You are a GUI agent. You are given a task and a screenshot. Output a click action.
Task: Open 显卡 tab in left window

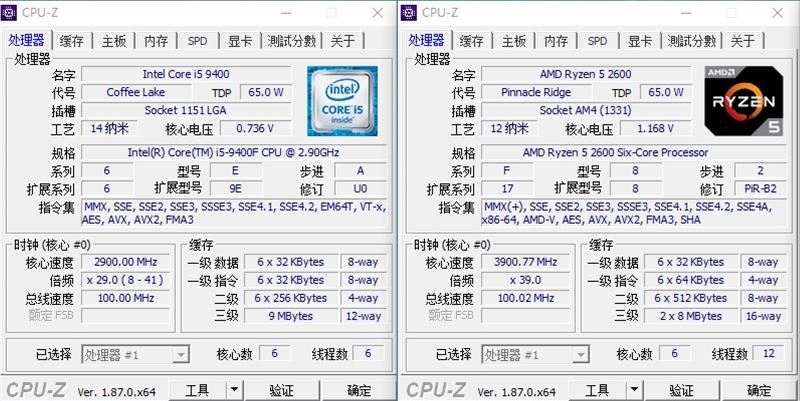pyautogui.click(x=240, y=41)
